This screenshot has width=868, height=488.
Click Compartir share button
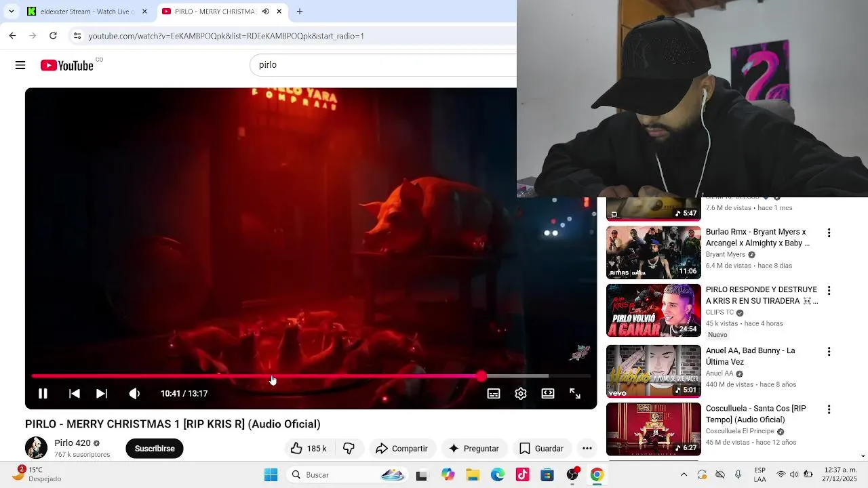tap(401, 449)
